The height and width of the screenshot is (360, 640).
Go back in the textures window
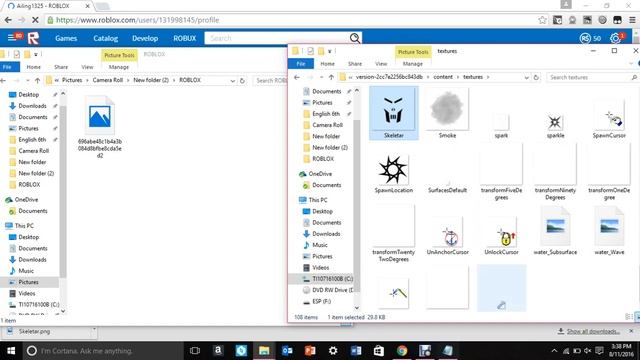[x=297, y=77]
